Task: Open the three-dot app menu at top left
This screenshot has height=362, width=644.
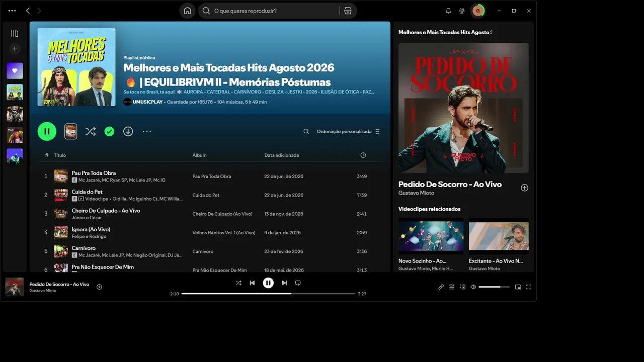Action: tap(12, 11)
